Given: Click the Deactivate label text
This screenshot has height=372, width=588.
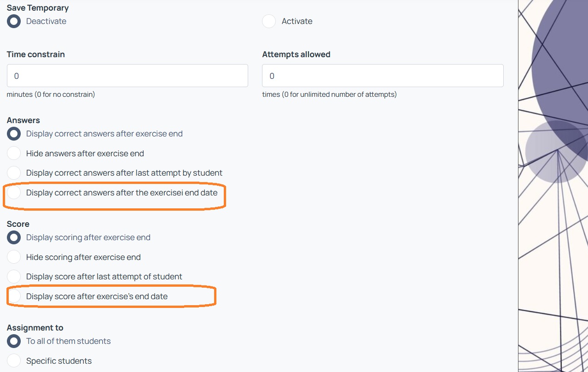Looking at the screenshot, I should coord(46,21).
